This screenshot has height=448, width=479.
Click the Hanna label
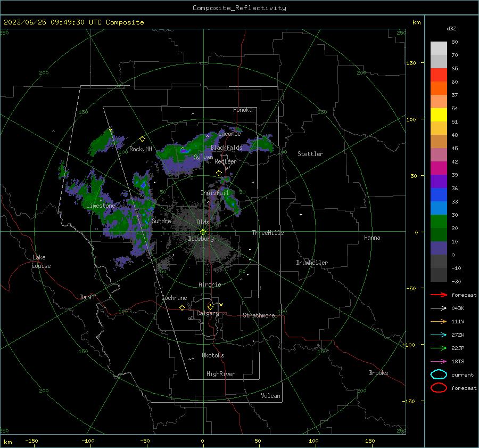coord(372,238)
